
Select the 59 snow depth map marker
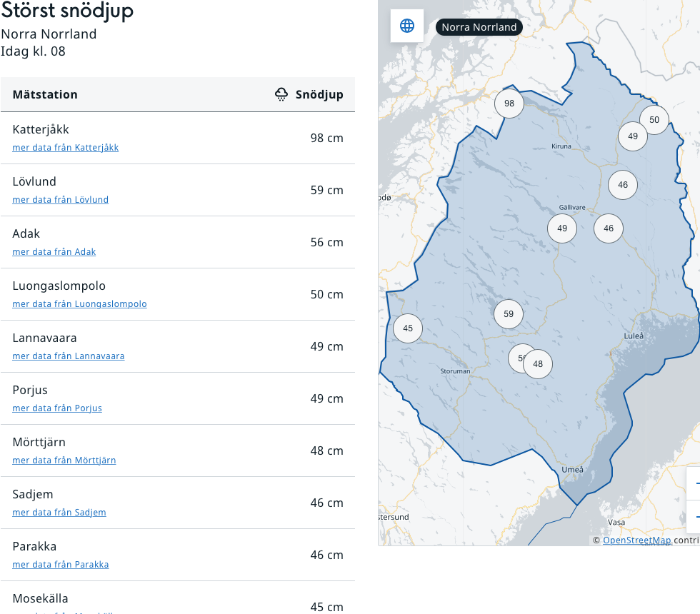coord(509,314)
